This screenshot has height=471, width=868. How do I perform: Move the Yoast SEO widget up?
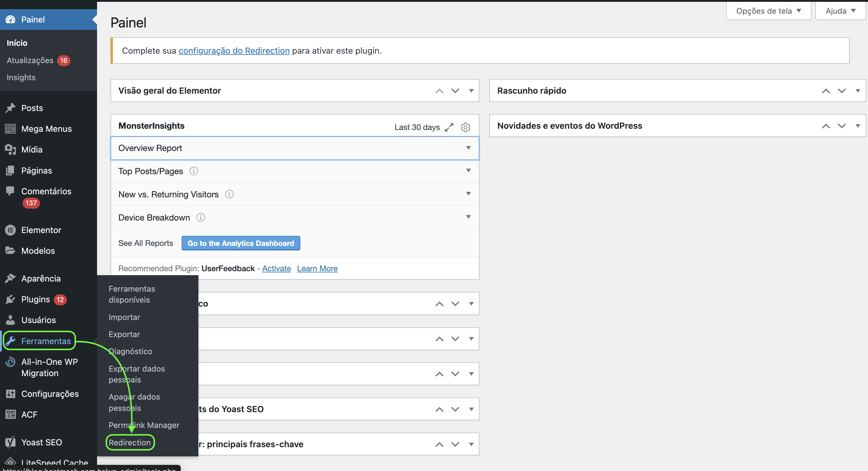[x=439, y=409]
